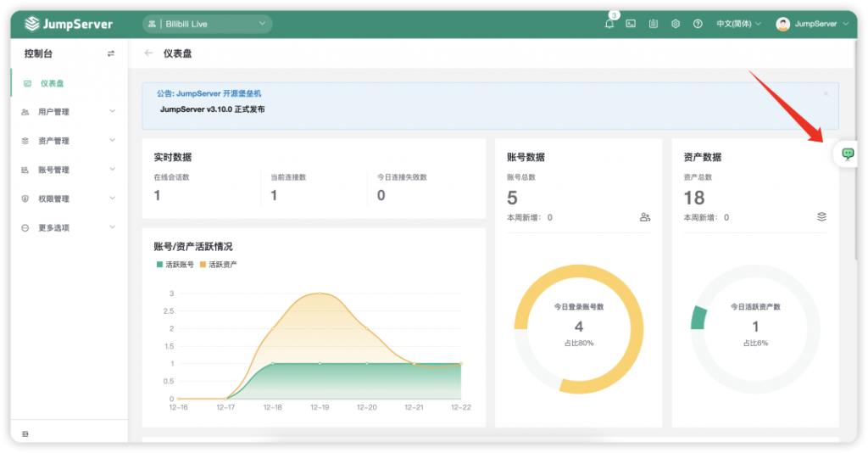Expand 更多选项 sidebar menu

[x=70, y=227]
